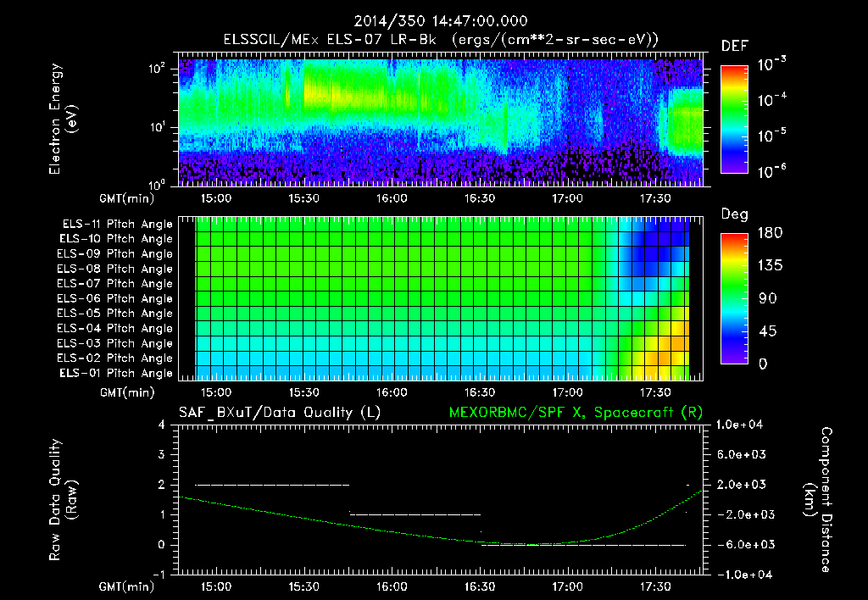Select the 2.0e+03 tick on the distance axis
Viewport: 868px width, 600px height.
[741, 484]
